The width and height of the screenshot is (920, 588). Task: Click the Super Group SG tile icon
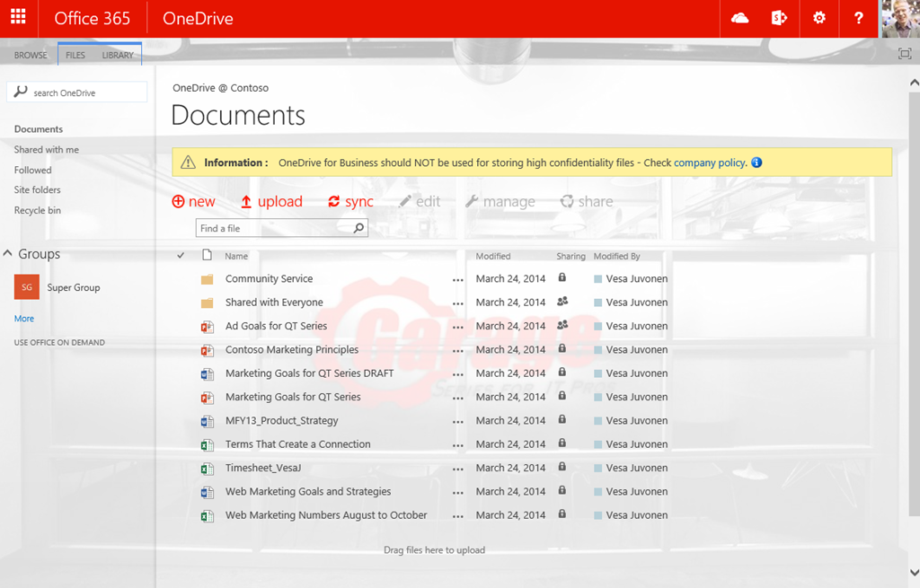27,287
